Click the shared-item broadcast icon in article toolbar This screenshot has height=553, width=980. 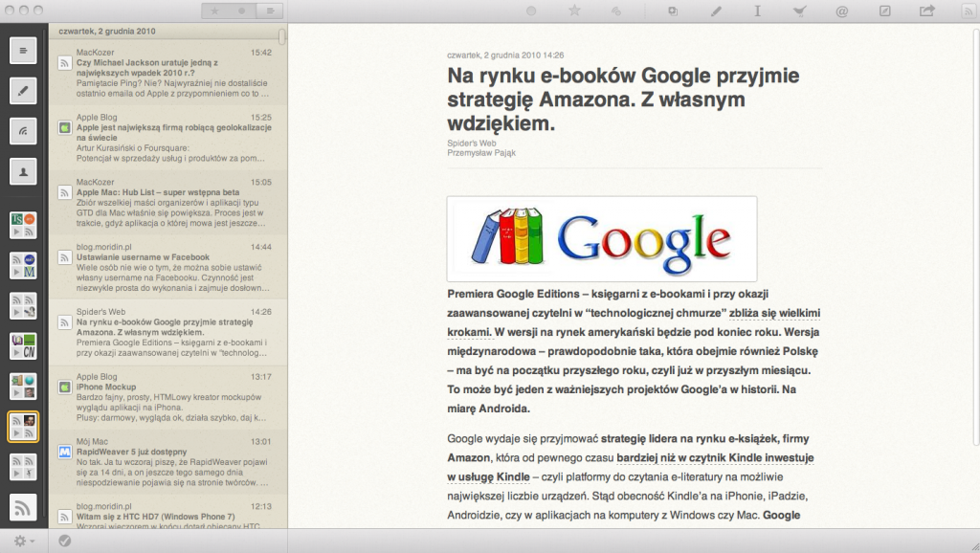click(616, 11)
